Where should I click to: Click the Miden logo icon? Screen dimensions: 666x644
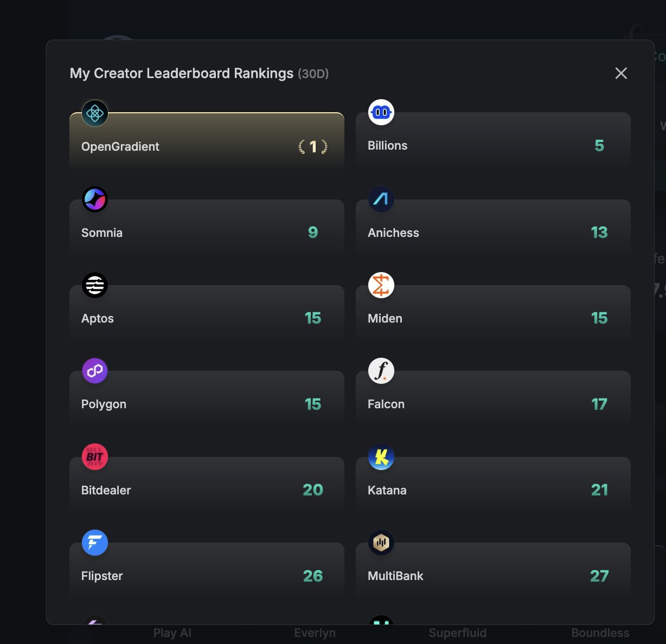click(x=381, y=285)
